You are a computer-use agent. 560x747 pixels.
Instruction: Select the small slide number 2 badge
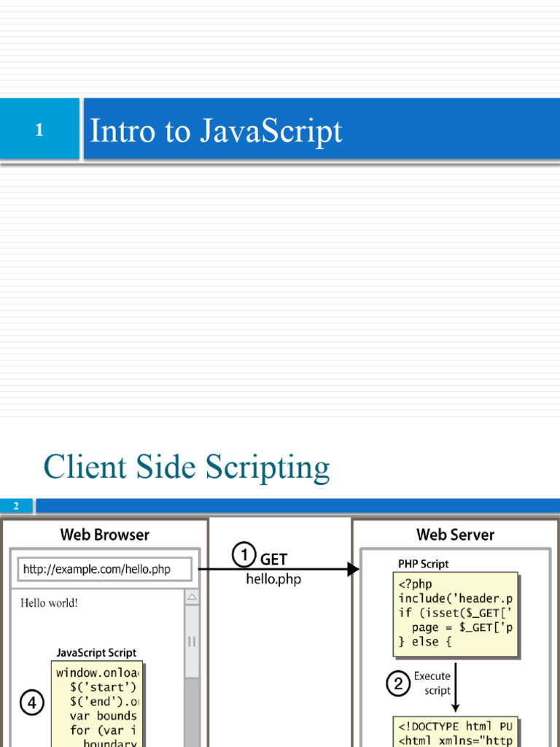[x=16, y=506]
